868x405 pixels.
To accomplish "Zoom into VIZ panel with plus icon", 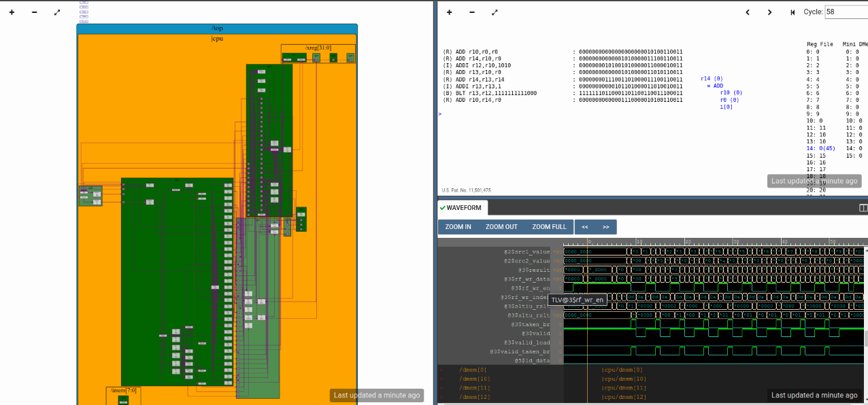I will [x=448, y=12].
